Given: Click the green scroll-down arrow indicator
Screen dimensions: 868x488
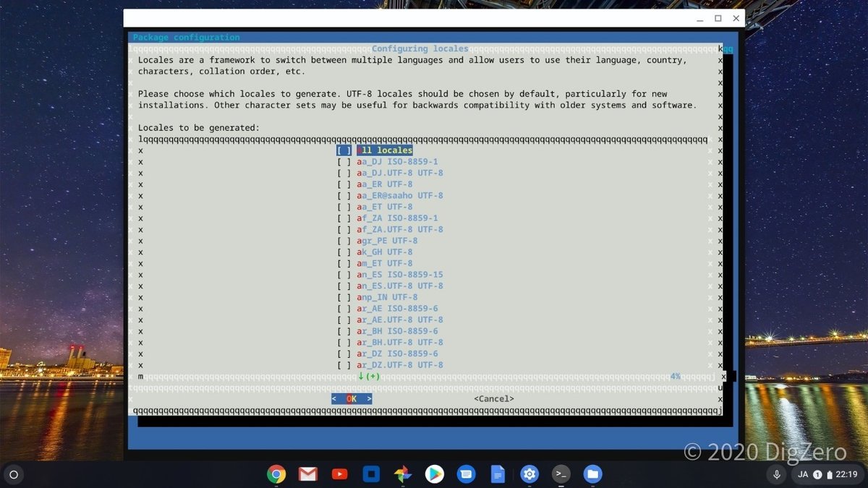Looking at the screenshot, I should (x=361, y=376).
